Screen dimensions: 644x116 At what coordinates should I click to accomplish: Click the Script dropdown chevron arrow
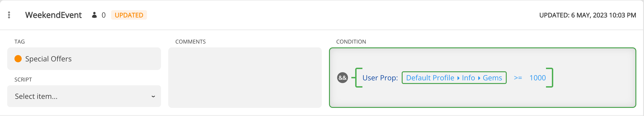click(x=153, y=96)
